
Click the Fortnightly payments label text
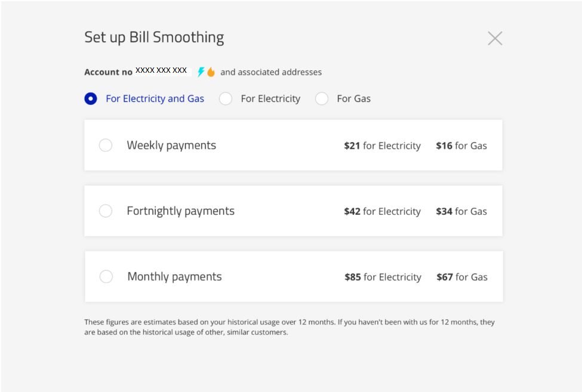point(180,211)
